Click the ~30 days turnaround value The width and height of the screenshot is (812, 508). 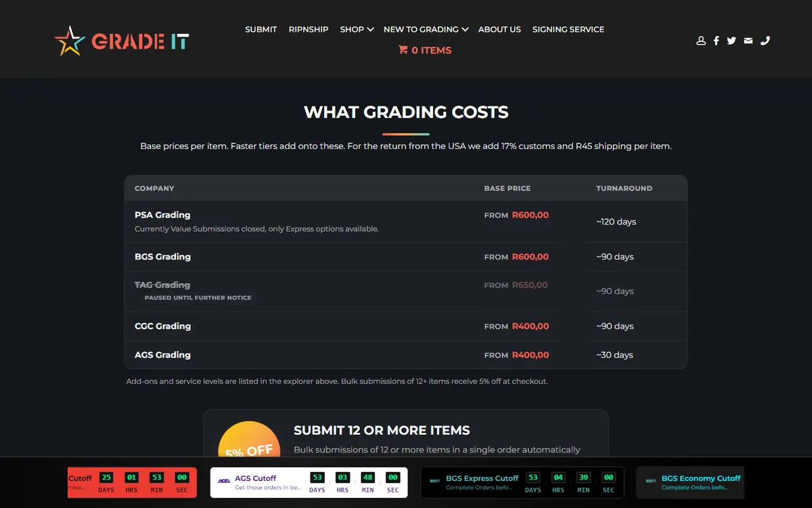tap(614, 355)
